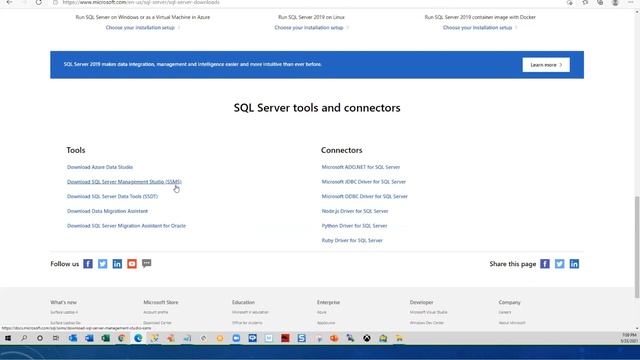Open Account profile under Microsoft Store footer

(x=156, y=312)
